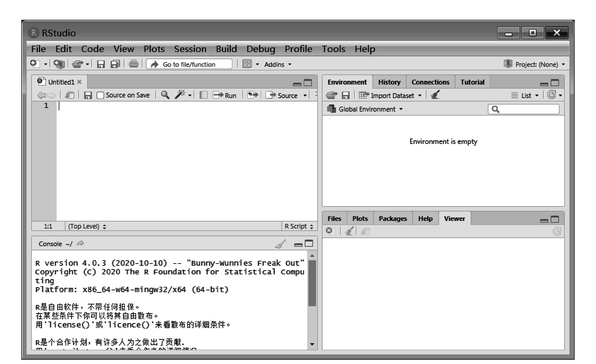Screen dimensions: 596x364
Task: Refresh the Environment pane
Action: pos(552,95)
